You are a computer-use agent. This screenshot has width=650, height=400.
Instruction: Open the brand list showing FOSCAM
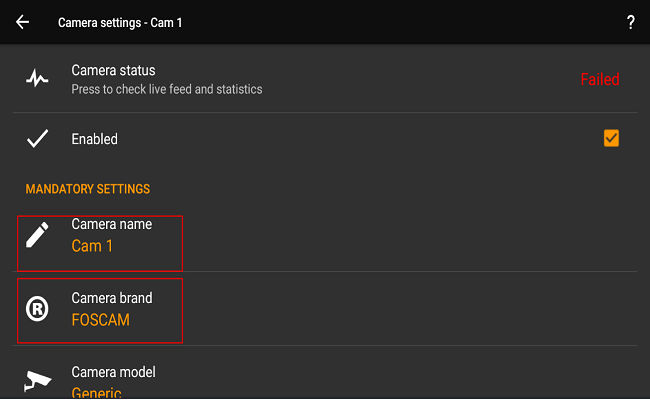click(100, 321)
